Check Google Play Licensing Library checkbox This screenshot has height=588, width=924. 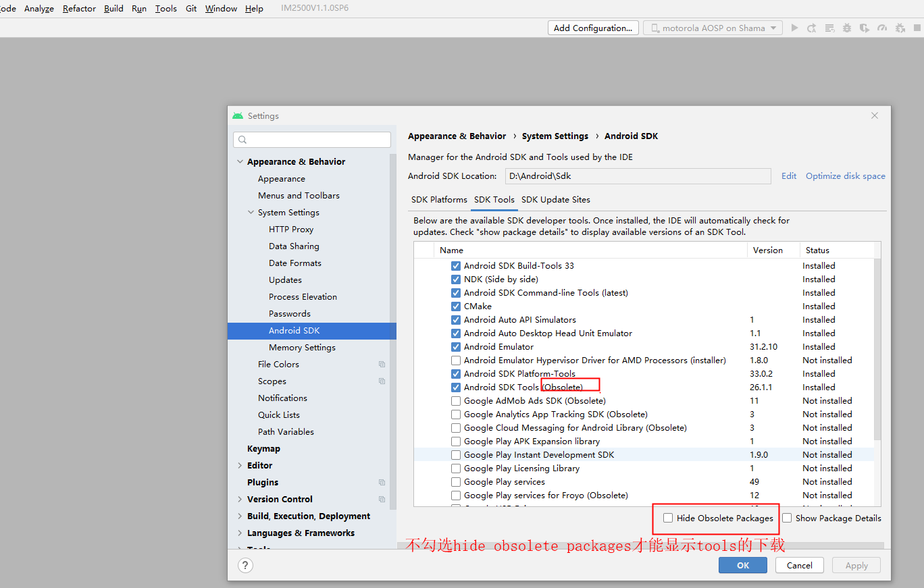point(456,469)
